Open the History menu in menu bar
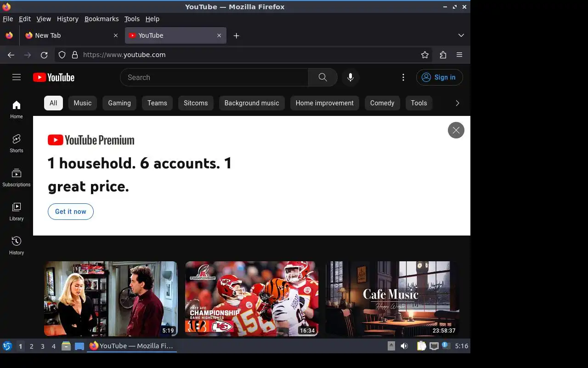Viewport: 588px width, 368px height. [68, 19]
